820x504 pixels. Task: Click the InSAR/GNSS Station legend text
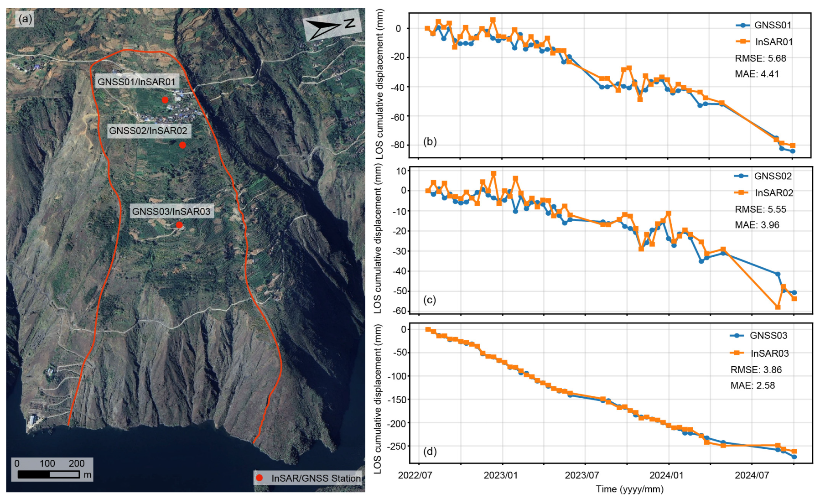316,478
